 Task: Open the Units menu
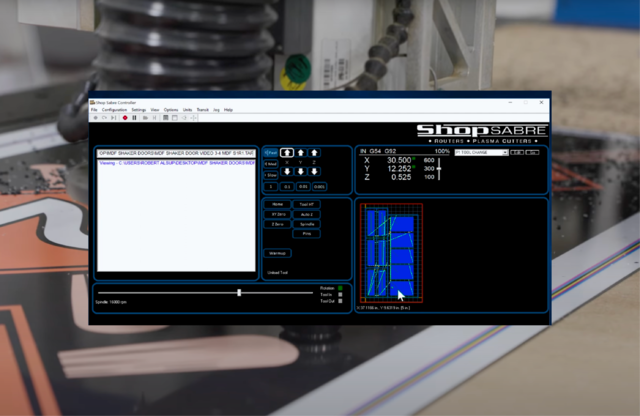click(187, 109)
